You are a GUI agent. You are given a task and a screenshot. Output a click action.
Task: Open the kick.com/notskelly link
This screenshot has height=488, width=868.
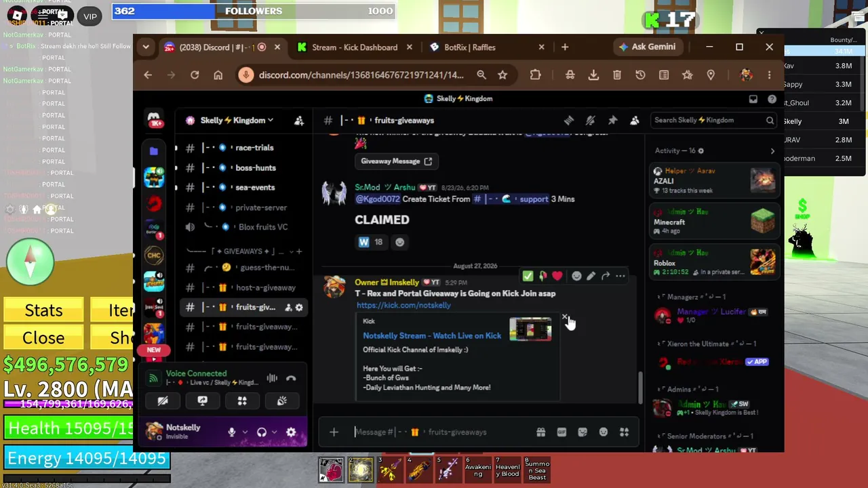[x=403, y=305]
